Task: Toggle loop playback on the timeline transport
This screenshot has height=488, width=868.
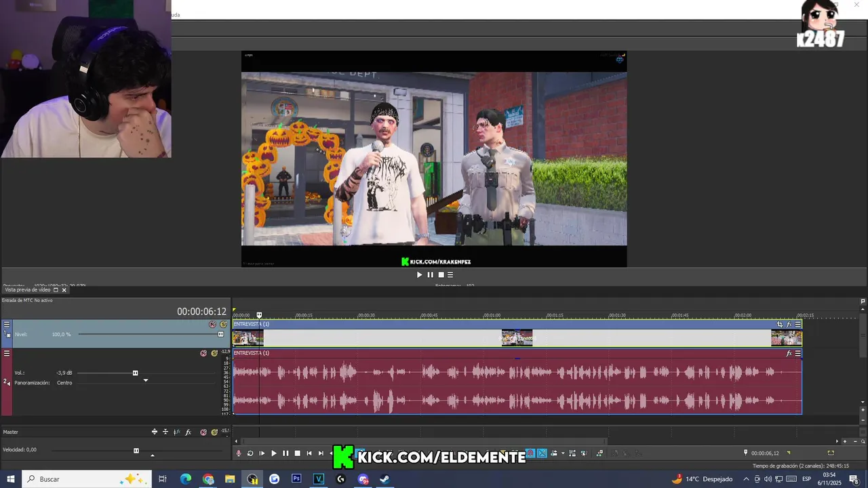Action: click(250, 453)
